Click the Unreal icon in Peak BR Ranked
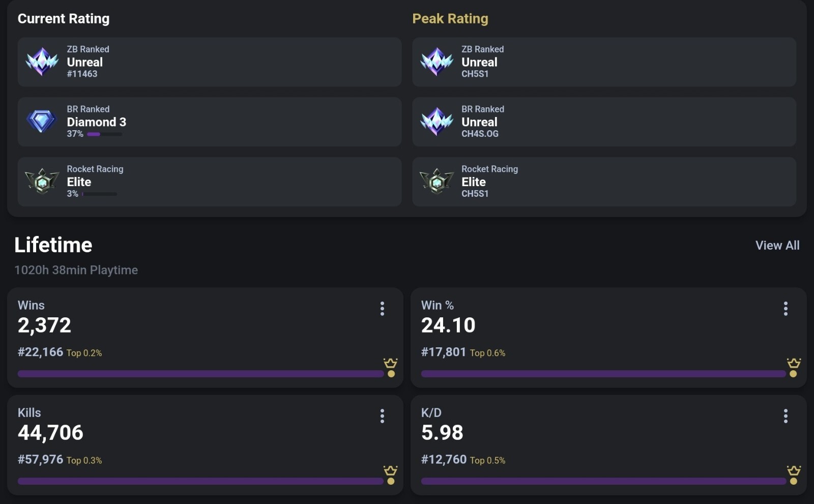814x504 pixels. point(437,122)
